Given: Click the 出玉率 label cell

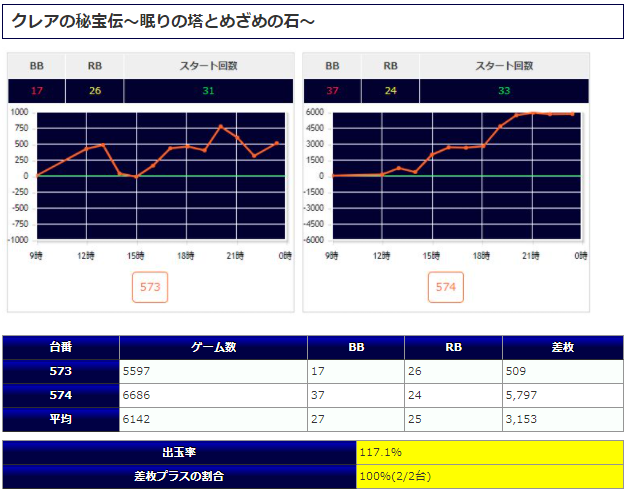Looking at the screenshot, I should point(180,453).
